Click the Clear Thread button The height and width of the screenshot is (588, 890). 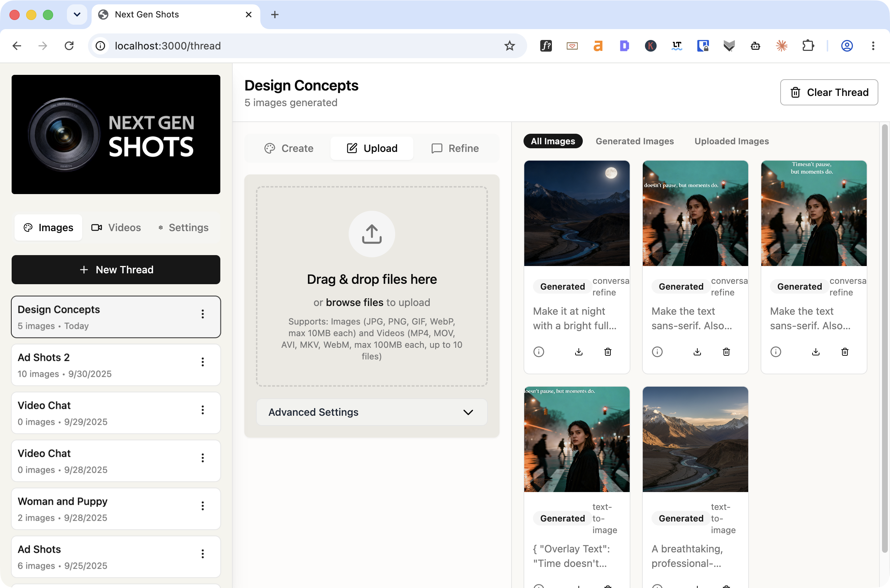click(829, 92)
